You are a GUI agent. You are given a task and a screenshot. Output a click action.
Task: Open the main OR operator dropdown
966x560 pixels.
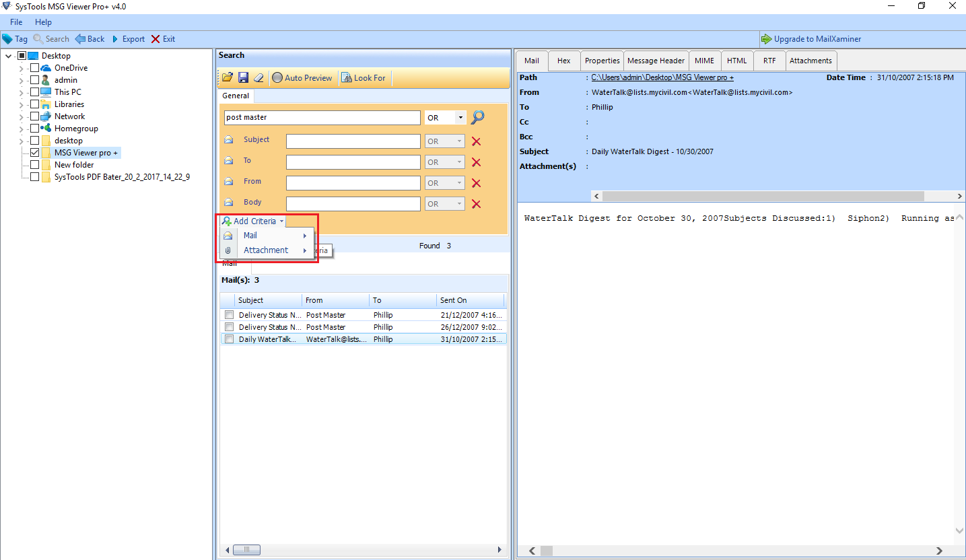(460, 118)
